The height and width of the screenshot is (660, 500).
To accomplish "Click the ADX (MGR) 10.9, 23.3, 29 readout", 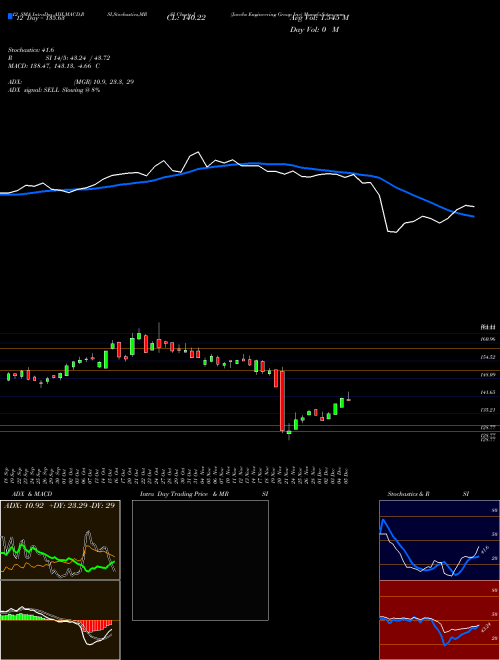I will pyautogui.click(x=71, y=82).
